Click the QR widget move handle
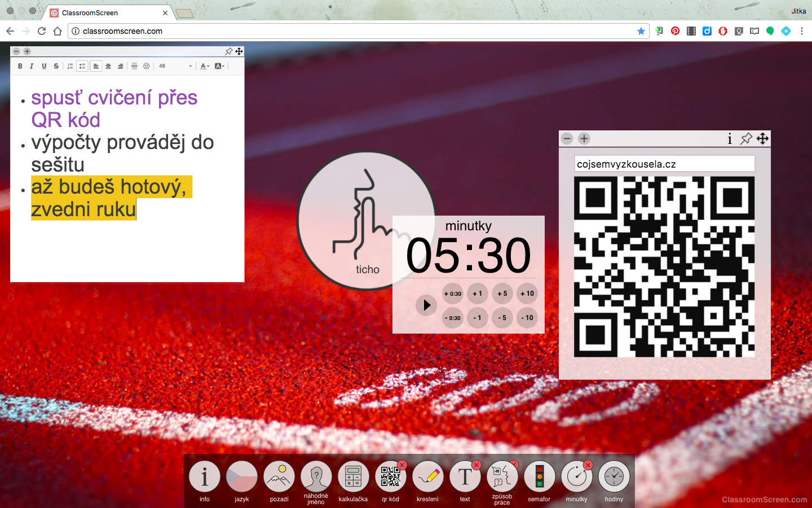 pyautogui.click(x=762, y=138)
